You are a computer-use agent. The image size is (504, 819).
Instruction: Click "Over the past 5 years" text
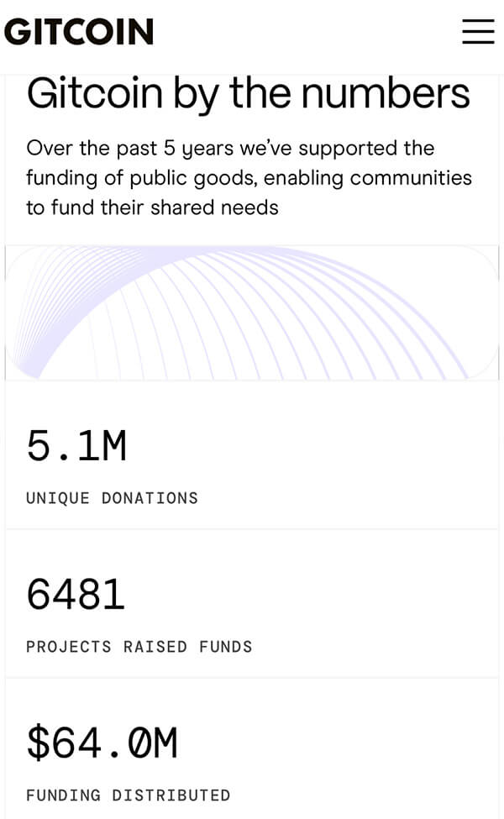point(117,149)
